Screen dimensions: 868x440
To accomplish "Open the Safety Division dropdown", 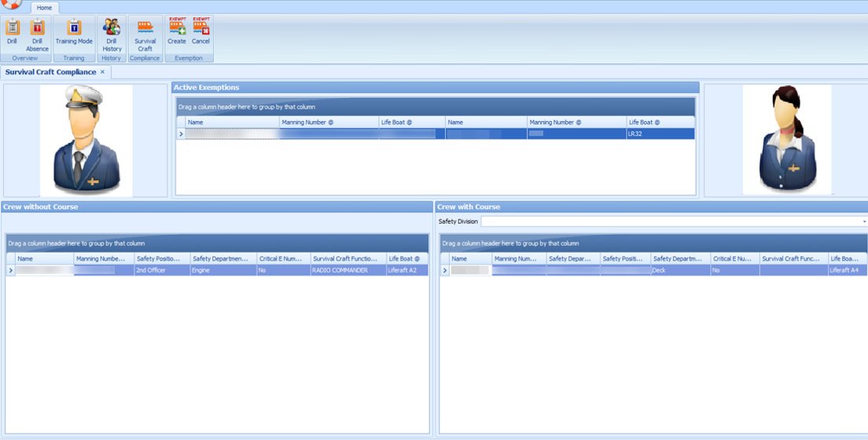I will [864, 221].
